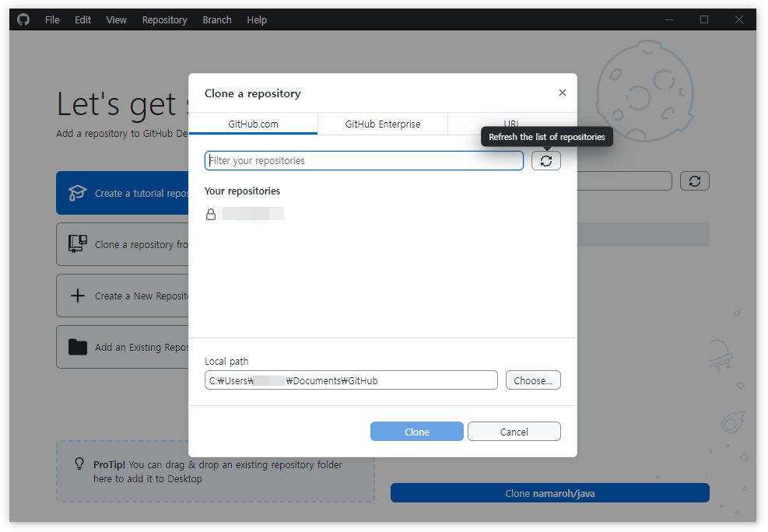Click Clone a repository from the Internet button
The height and width of the screenshot is (532, 768).
click(122, 244)
